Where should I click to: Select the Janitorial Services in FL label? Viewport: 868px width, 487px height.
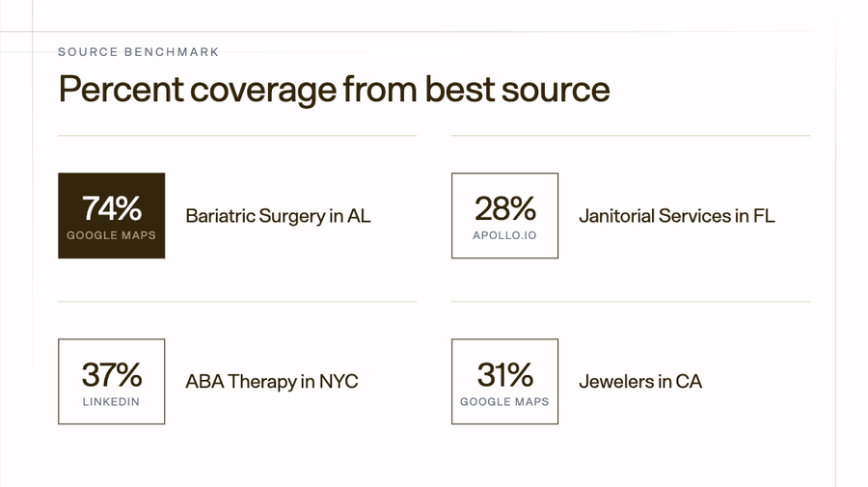(x=676, y=216)
